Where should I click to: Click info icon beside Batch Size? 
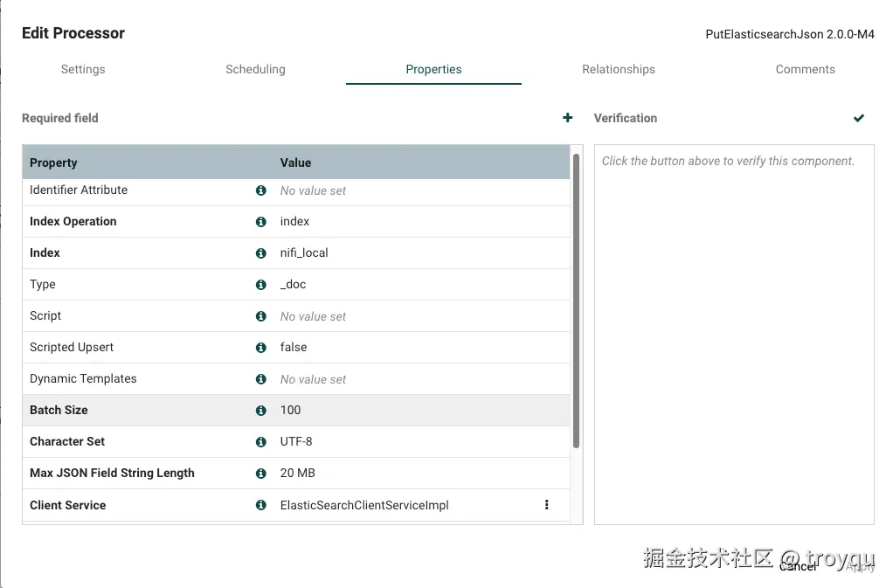(260, 411)
